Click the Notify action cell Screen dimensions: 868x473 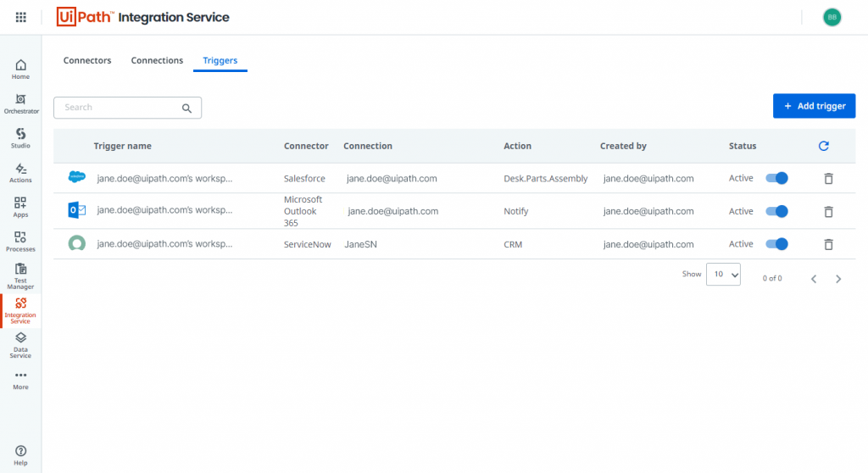click(x=516, y=211)
